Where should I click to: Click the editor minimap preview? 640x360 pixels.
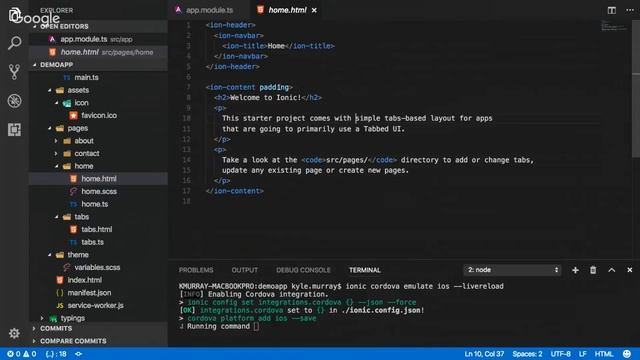pyautogui.click(x=613, y=27)
